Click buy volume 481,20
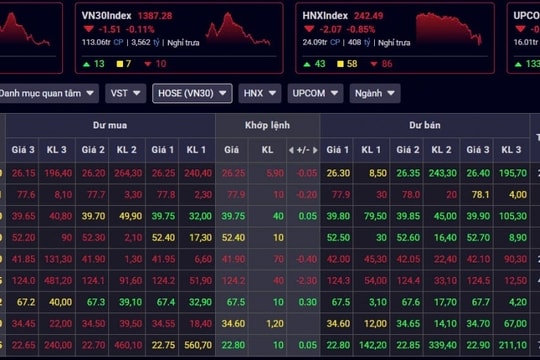 (58, 281)
